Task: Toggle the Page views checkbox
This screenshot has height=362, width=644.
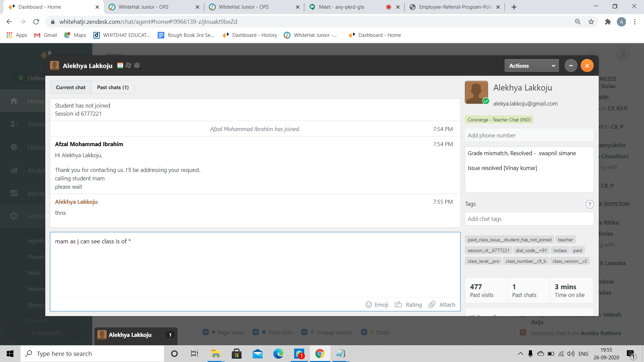Action: coord(206,332)
